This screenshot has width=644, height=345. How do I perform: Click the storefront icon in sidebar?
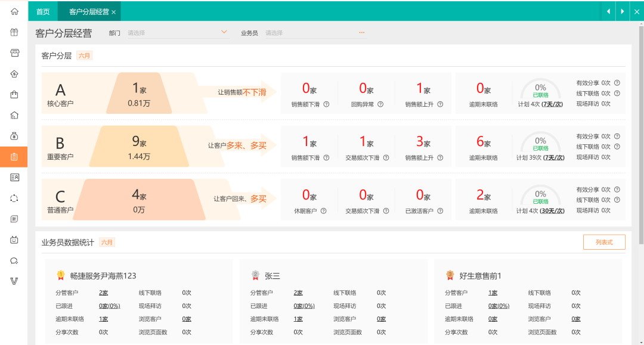14,53
